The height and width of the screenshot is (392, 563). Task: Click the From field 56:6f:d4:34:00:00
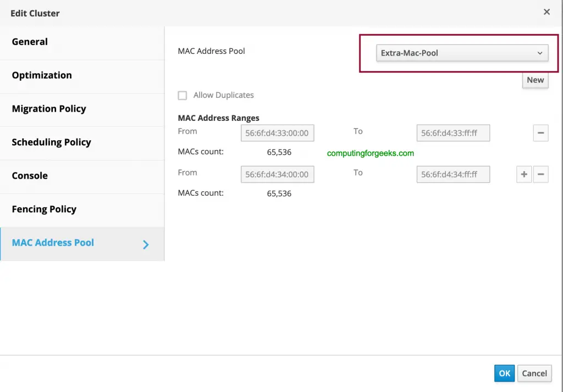[x=277, y=174]
